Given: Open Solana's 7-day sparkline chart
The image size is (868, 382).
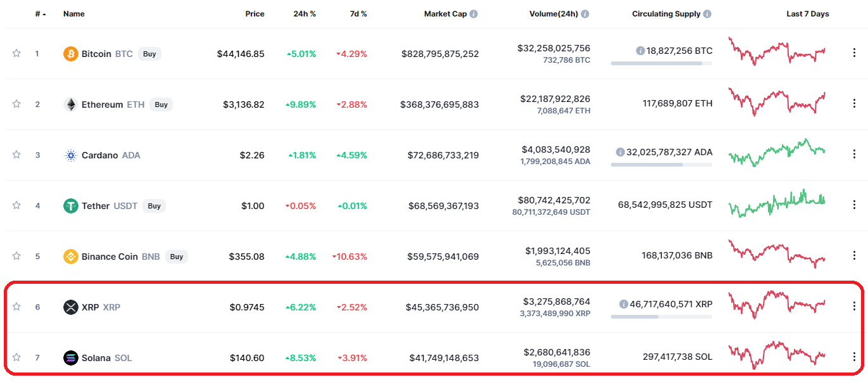Looking at the screenshot, I should [x=777, y=355].
